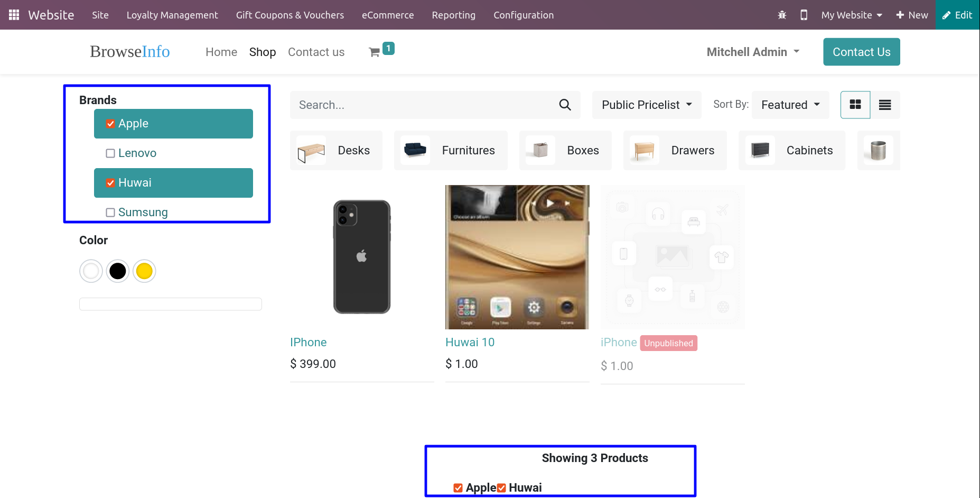Uncheck the Apple brand filter
Screen dimensions: 980x498
pos(110,124)
